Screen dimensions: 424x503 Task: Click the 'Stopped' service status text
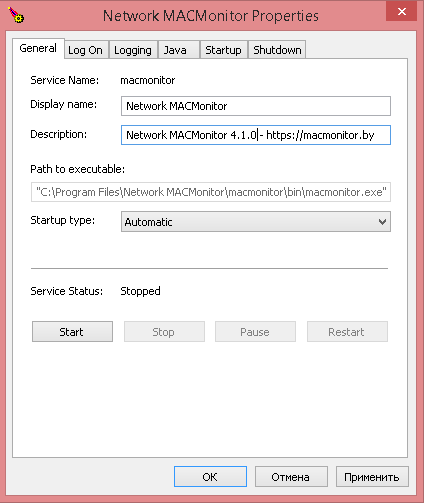pyautogui.click(x=140, y=291)
